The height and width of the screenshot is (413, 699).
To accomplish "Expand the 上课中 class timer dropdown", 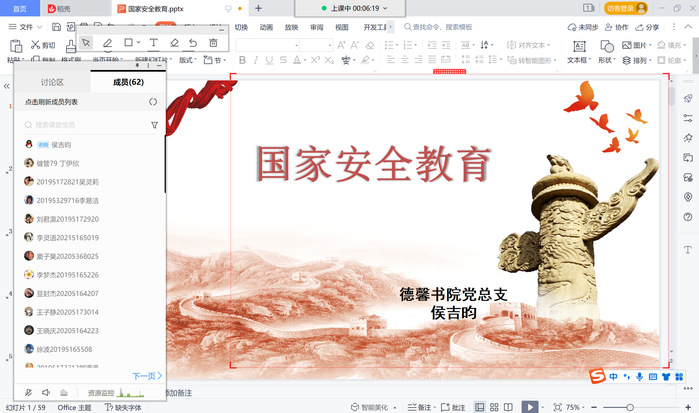I will [387, 7].
